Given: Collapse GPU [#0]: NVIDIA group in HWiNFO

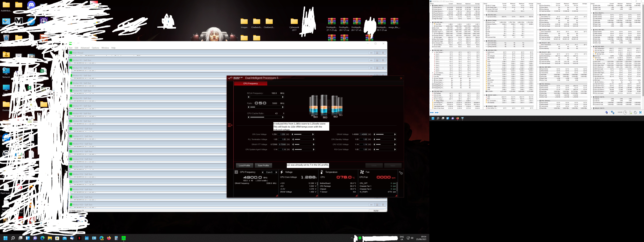Looking at the screenshot, I should tap(592, 47).
